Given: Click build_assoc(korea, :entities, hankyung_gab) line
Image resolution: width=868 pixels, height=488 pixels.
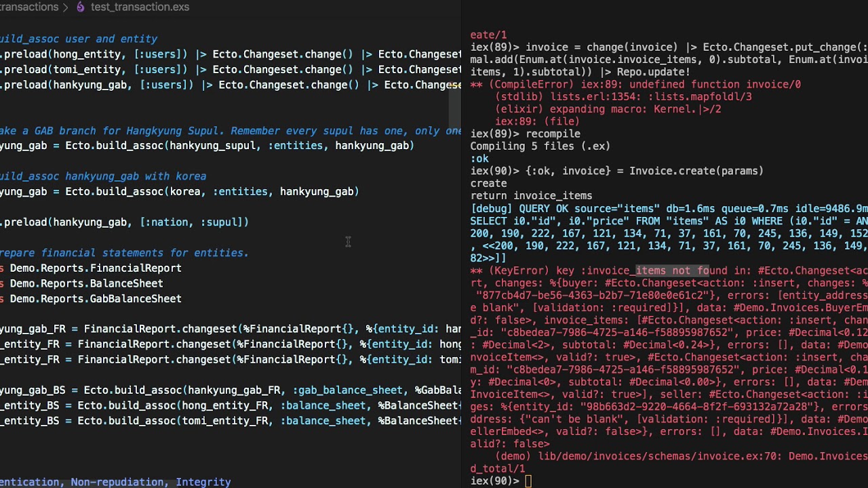Looking at the screenshot, I should 180,192.
